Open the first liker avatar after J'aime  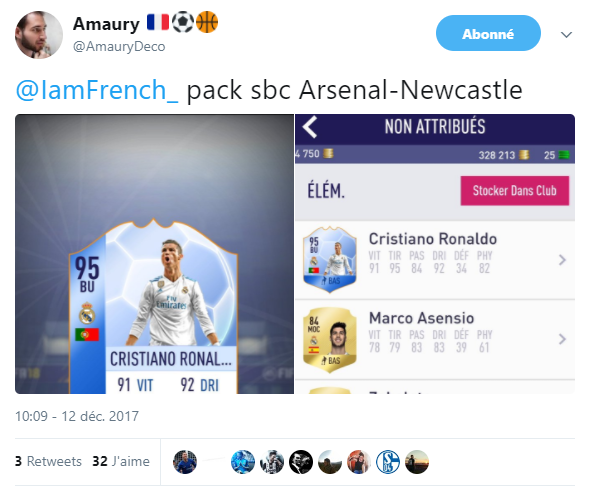185,462
